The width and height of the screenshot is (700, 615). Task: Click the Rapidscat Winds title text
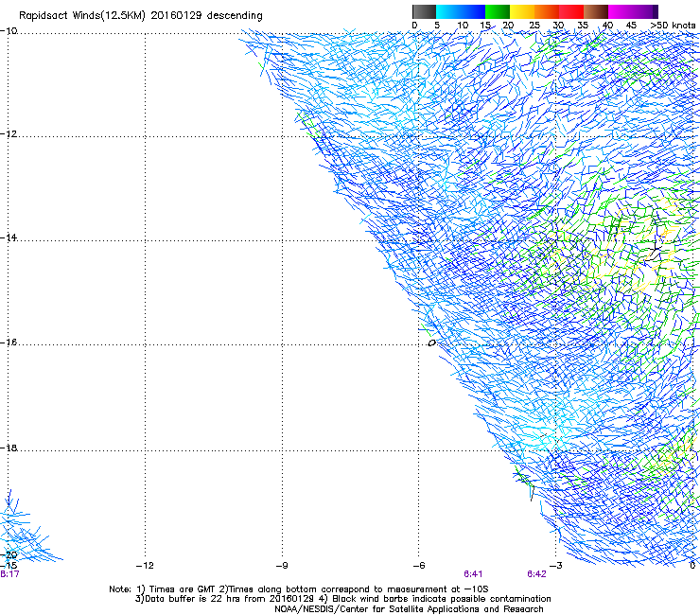(141, 15)
